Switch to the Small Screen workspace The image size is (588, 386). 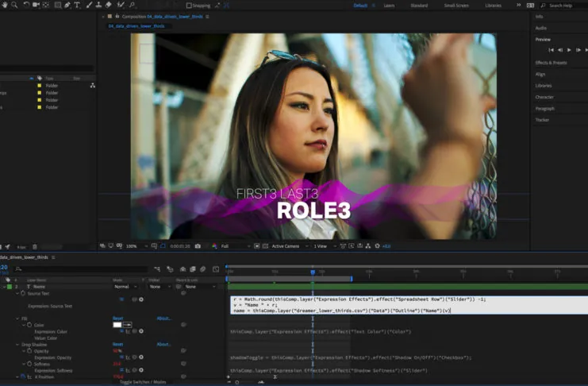click(x=455, y=5)
